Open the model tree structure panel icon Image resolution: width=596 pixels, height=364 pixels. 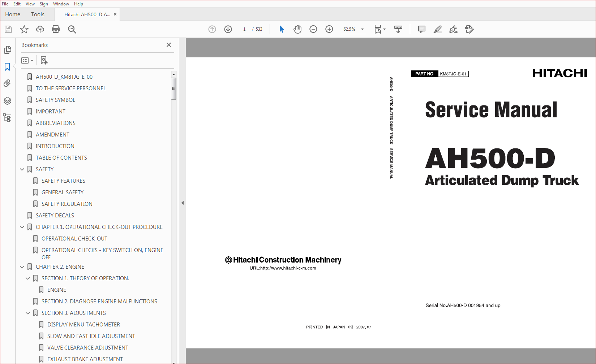[x=7, y=118]
